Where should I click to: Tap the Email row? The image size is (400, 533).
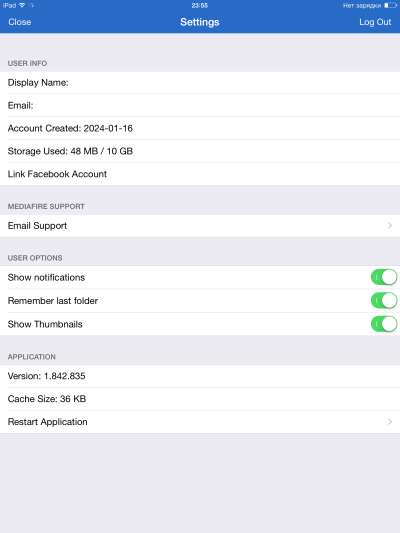coord(200,105)
